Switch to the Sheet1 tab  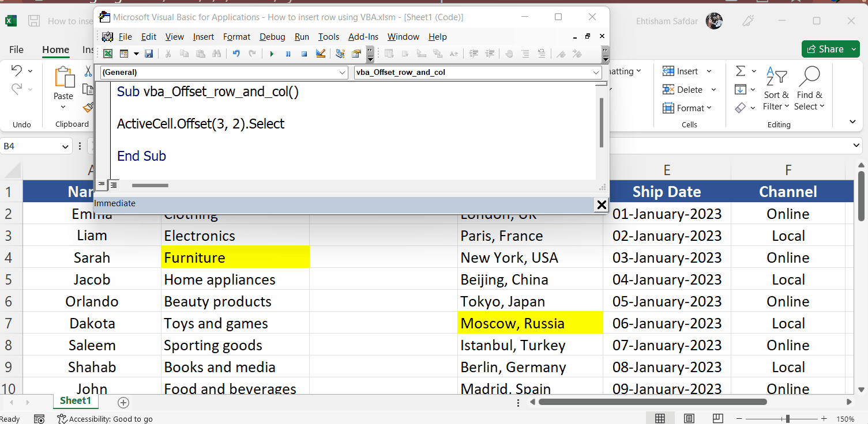point(76,400)
